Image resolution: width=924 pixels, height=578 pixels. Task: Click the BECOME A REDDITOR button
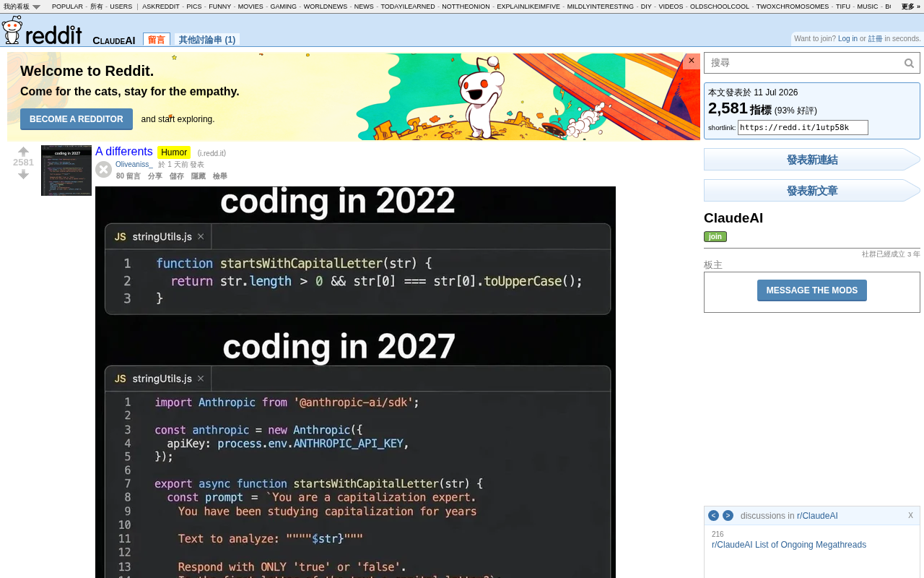click(77, 119)
